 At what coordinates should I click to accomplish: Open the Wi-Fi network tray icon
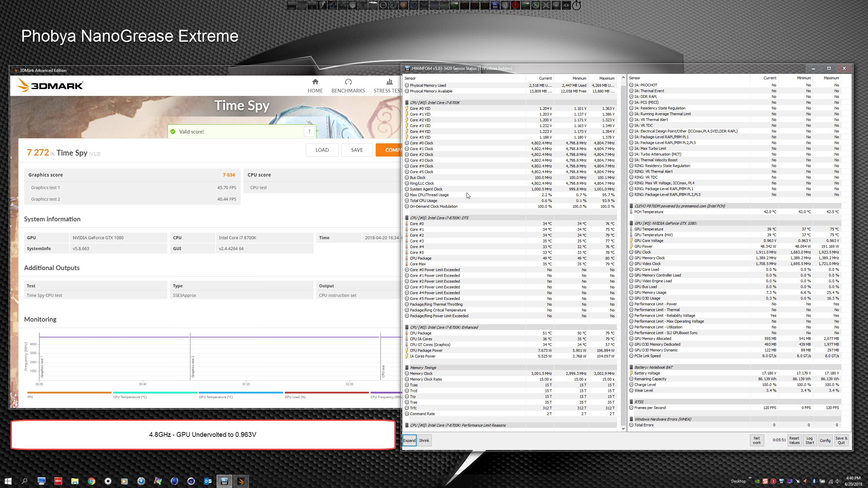(830, 481)
